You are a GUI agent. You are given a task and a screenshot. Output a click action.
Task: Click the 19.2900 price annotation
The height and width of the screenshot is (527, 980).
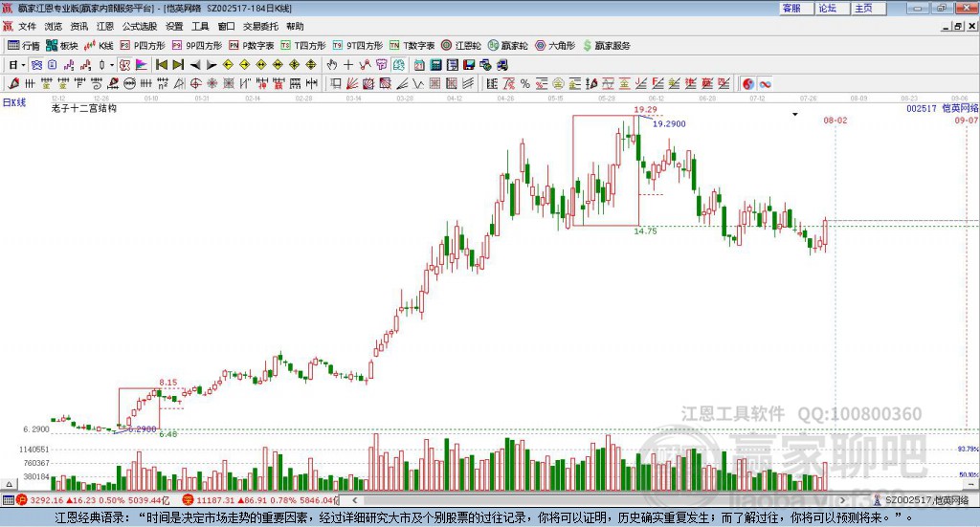point(669,123)
